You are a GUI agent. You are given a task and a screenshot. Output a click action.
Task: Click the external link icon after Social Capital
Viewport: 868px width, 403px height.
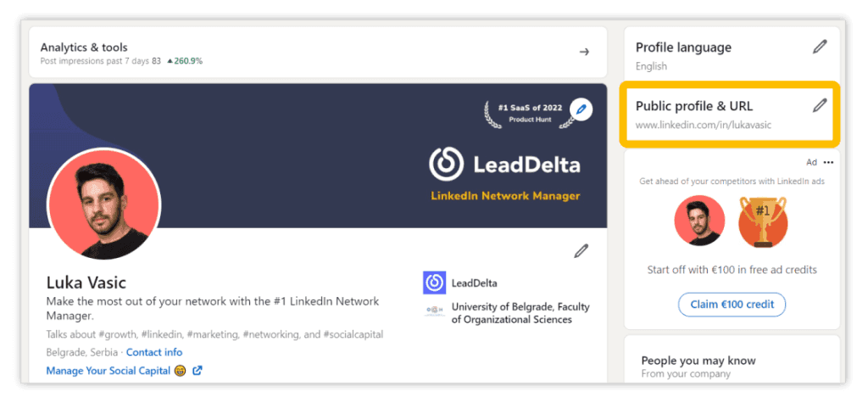(197, 371)
